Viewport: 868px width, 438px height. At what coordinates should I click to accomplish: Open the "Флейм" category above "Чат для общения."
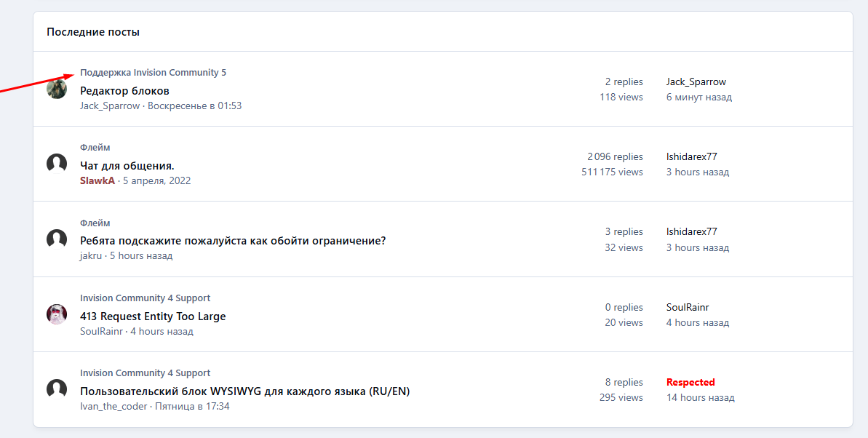[x=95, y=148]
